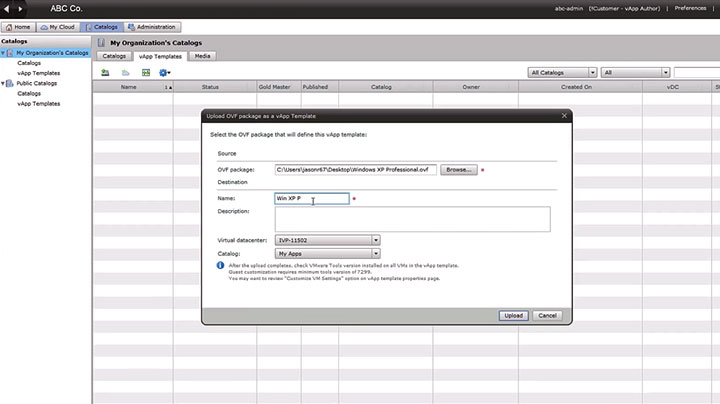The height and width of the screenshot is (404, 720).
Task: Click the Upload button
Action: coord(513,316)
